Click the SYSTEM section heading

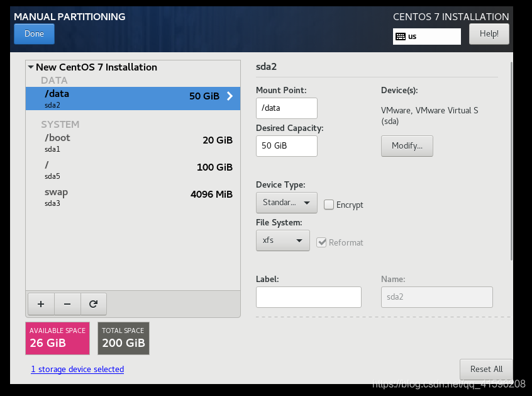60,125
